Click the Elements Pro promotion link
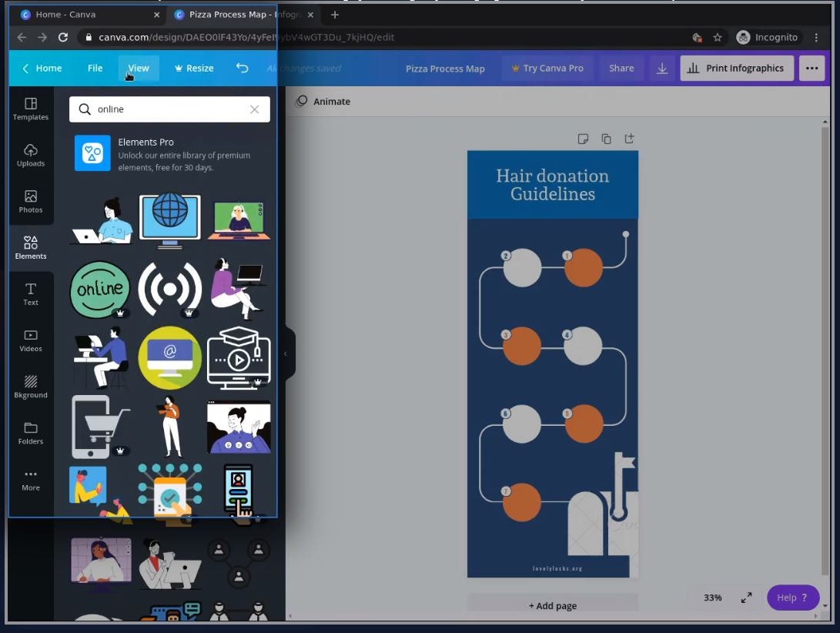This screenshot has width=840, height=633. pos(169,154)
